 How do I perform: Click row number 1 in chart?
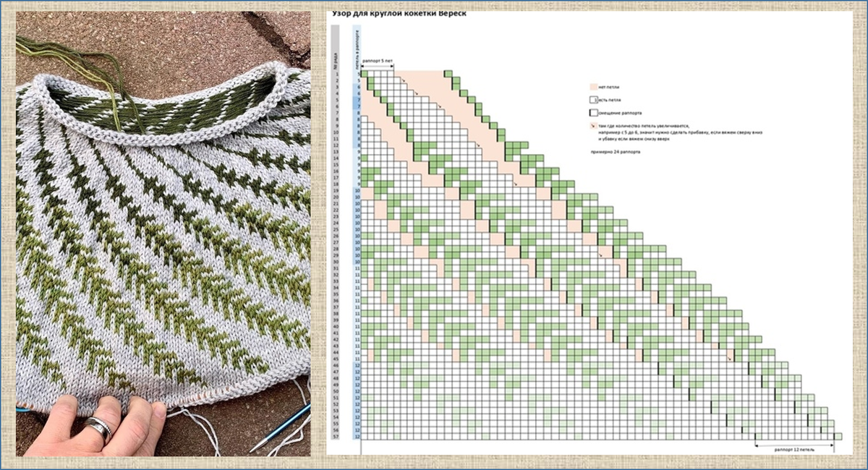coord(336,74)
